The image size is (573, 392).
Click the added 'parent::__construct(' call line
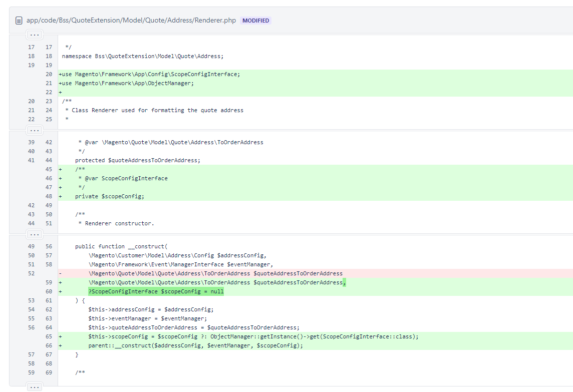pos(195,345)
